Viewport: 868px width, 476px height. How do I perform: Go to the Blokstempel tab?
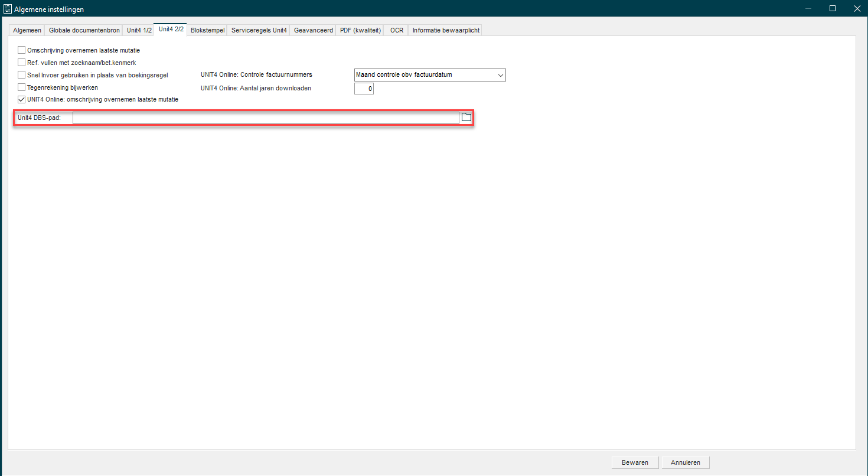coord(207,30)
